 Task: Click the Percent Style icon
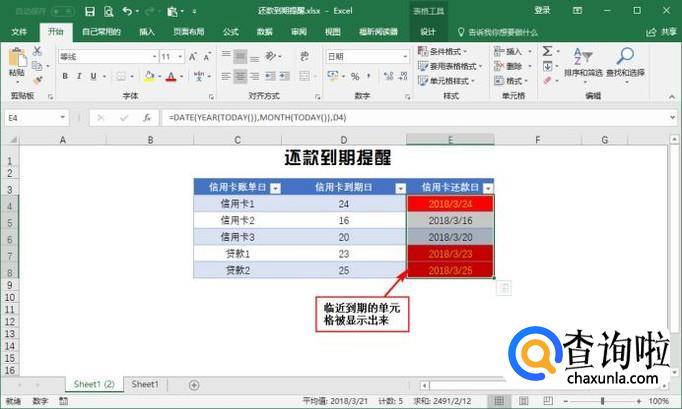pos(355,77)
